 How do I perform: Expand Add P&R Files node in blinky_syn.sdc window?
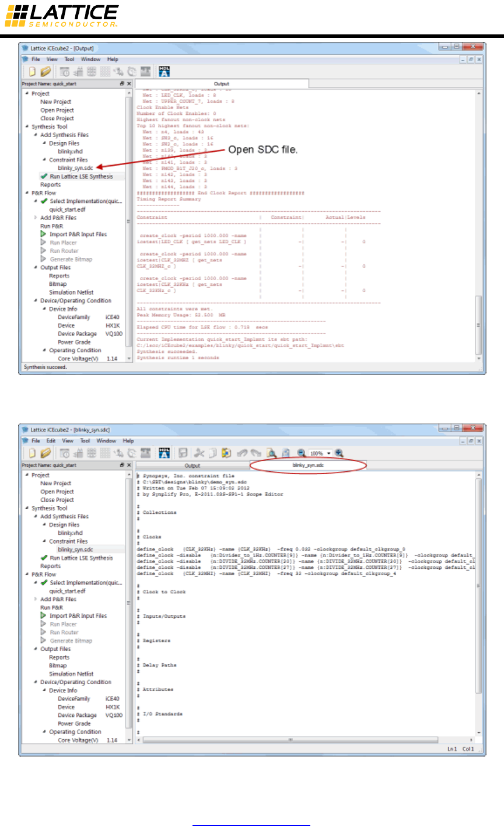[x=36, y=599]
